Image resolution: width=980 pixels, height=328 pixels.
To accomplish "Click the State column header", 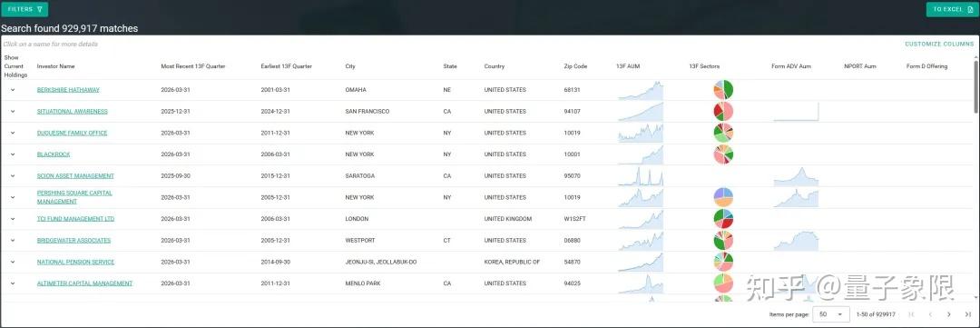I will (450, 66).
